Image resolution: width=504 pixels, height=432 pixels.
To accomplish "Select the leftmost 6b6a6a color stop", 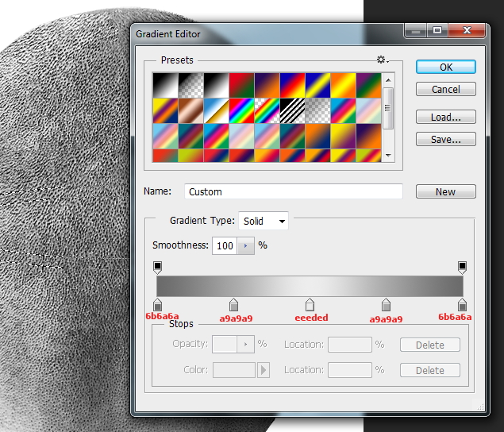I will pyautogui.click(x=157, y=305).
